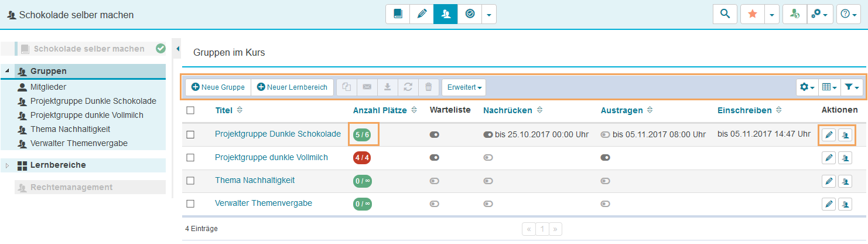This screenshot has height=244, width=868.
Task: Open the filter funnel dropdown
Action: pos(852,87)
